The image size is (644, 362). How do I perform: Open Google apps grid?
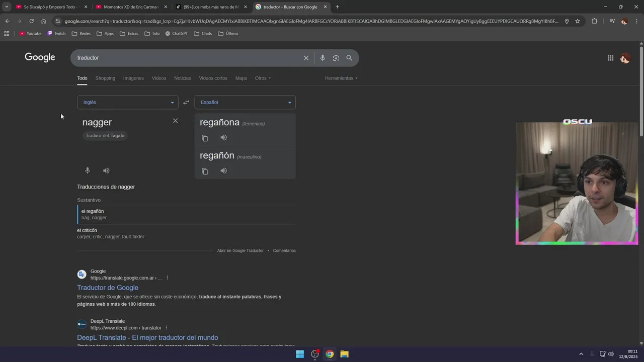click(610, 58)
